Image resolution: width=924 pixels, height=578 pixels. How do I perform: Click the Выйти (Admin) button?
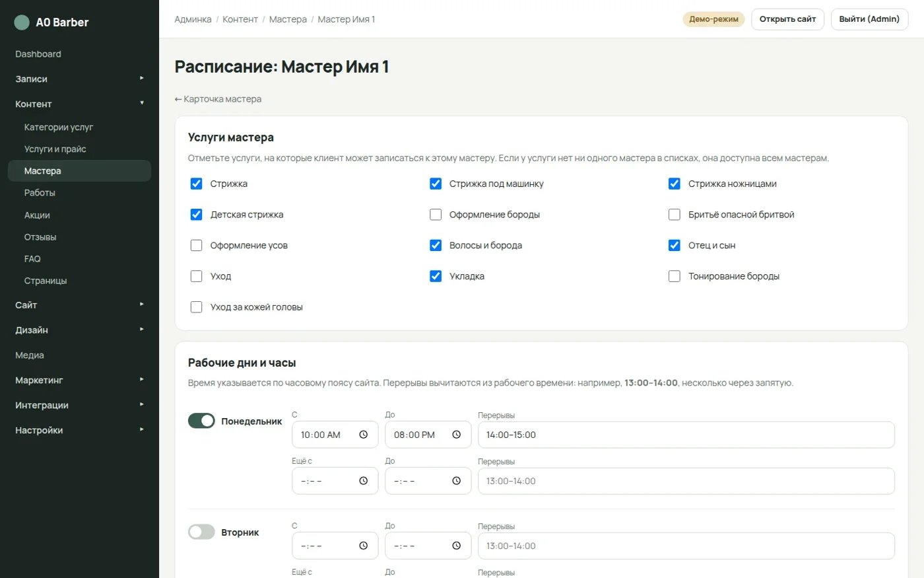click(x=869, y=19)
